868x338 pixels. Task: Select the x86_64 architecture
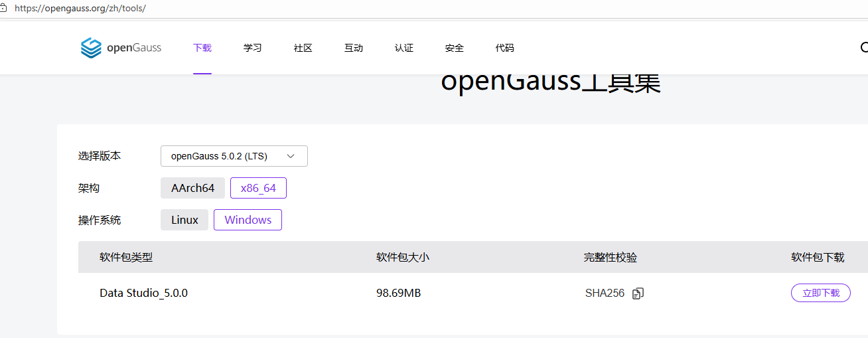tap(258, 188)
